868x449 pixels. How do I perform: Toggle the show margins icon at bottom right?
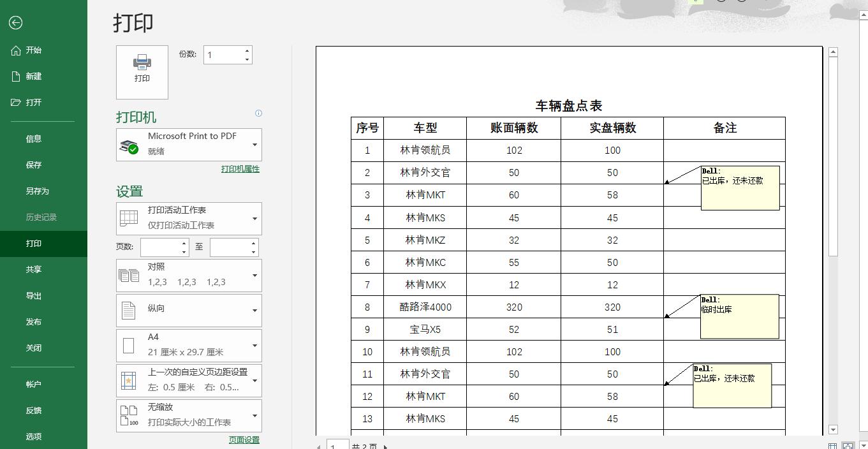click(832, 446)
